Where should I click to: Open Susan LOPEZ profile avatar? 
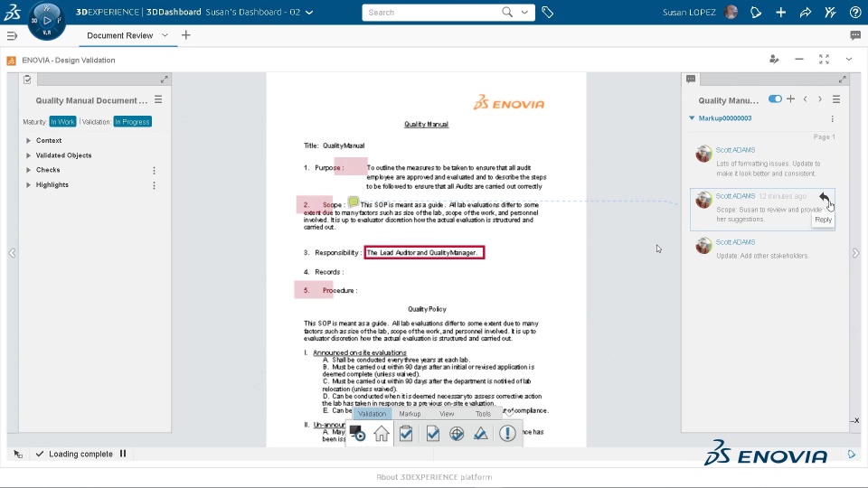[x=731, y=12]
